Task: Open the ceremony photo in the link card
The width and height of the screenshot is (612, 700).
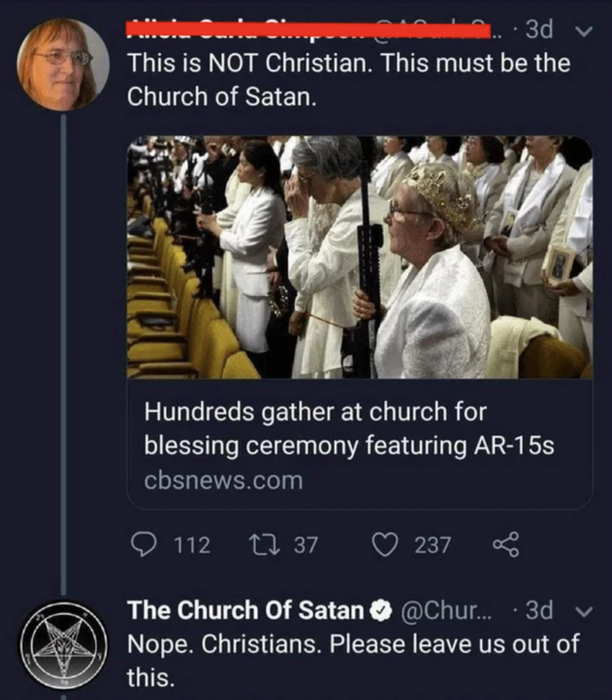Action: tap(360, 257)
